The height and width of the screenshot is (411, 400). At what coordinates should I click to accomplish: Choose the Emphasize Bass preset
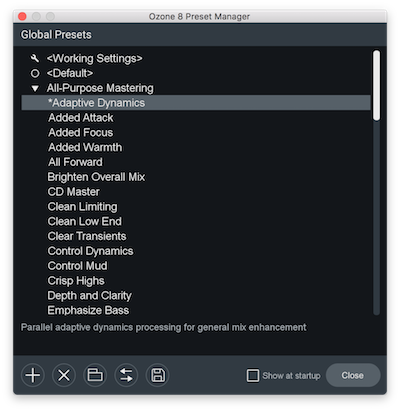pyautogui.click(x=88, y=310)
